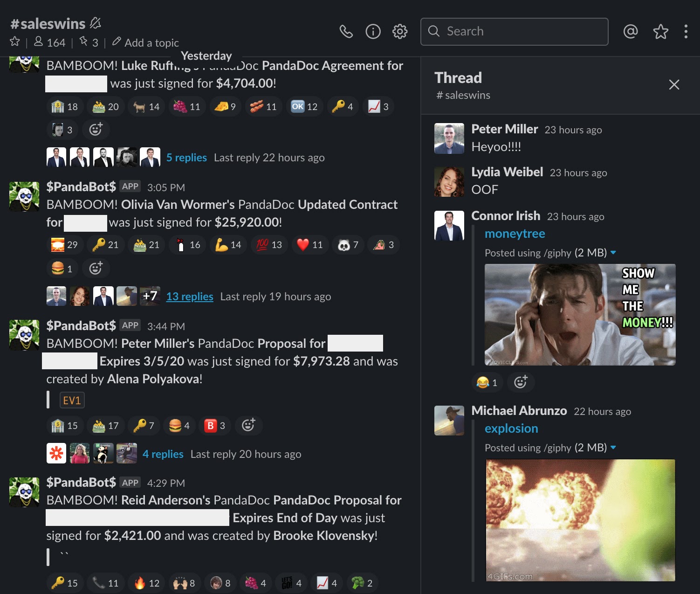The width and height of the screenshot is (700, 594).
Task: Star the #saleswins channel
Action: click(15, 41)
